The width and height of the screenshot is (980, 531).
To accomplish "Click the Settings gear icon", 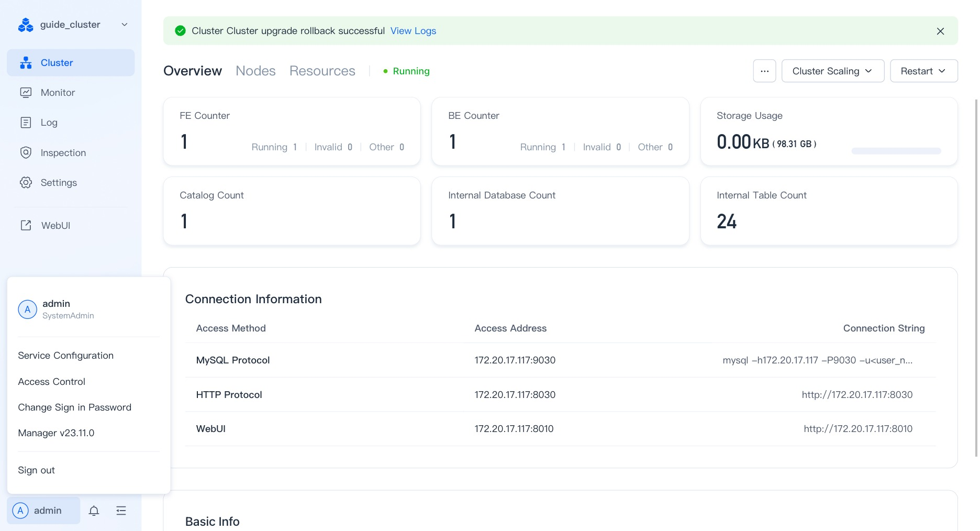I will click(26, 182).
